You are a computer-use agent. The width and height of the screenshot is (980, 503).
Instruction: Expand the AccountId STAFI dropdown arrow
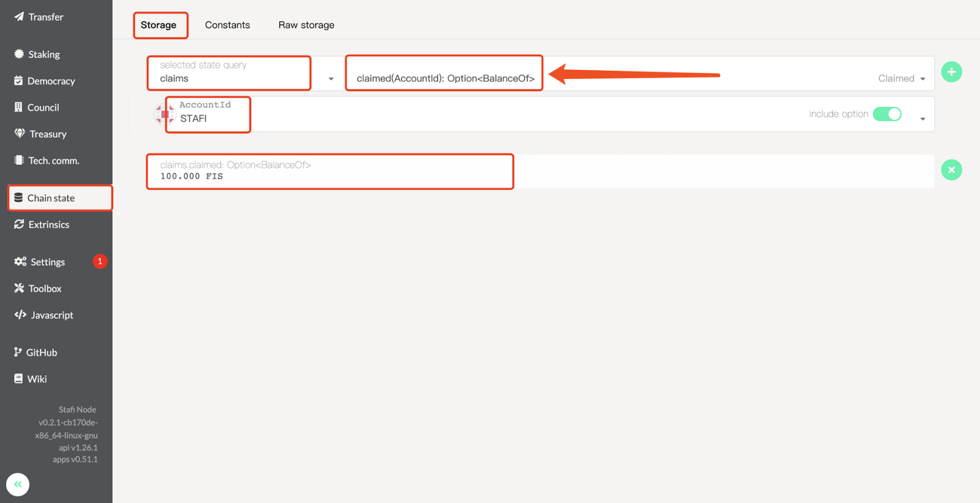click(922, 119)
